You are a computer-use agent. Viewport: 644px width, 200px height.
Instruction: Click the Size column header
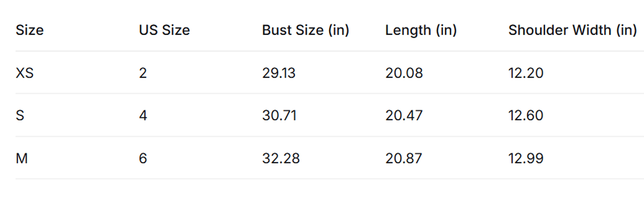(x=30, y=30)
